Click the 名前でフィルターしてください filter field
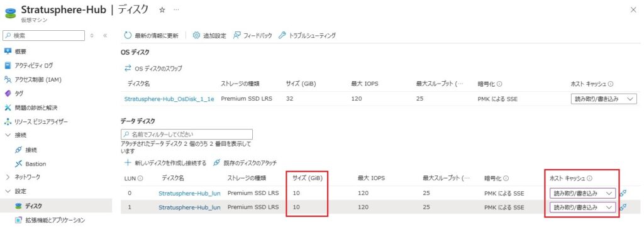This screenshot has height=227, width=644. (x=187, y=134)
